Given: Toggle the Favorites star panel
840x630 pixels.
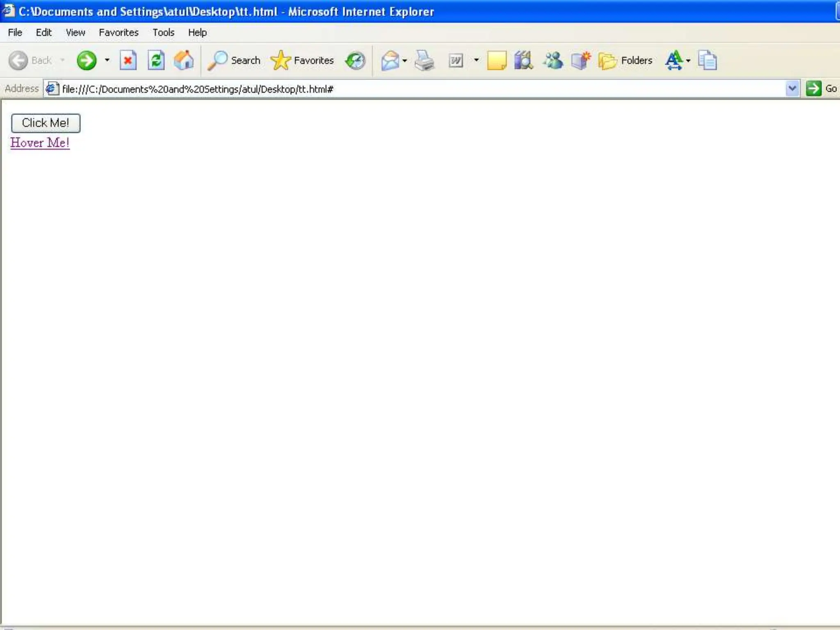Looking at the screenshot, I should click(x=302, y=61).
